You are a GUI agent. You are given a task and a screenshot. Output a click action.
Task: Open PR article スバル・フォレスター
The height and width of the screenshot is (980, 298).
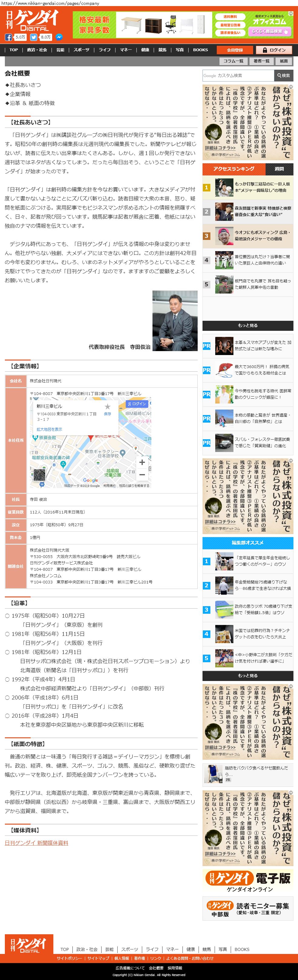point(248,443)
